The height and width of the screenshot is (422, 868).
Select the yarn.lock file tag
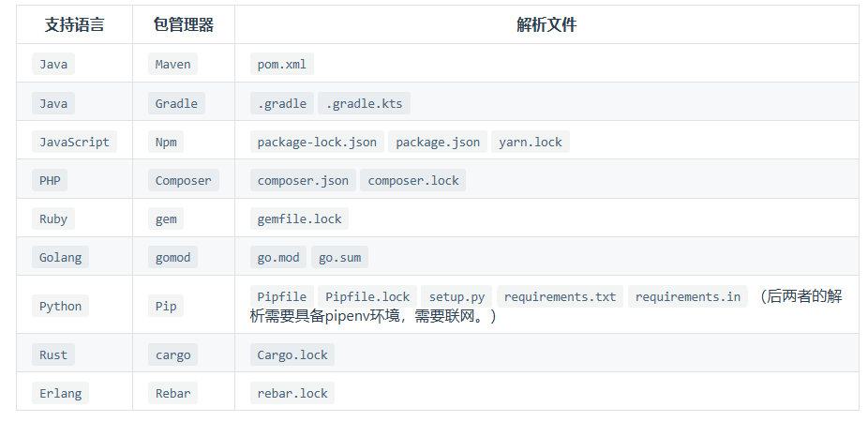531,142
